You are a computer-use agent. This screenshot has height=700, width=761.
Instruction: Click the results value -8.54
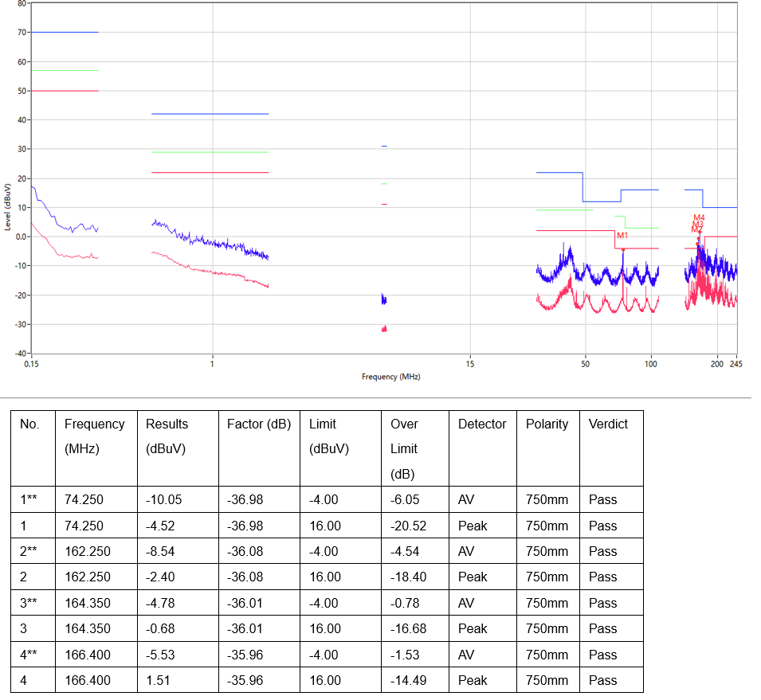click(161, 552)
